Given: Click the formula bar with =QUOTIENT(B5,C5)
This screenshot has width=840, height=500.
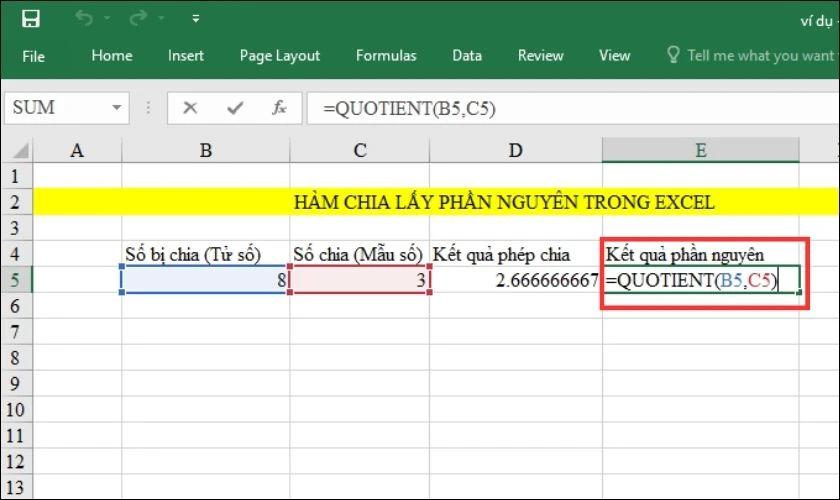Looking at the screenshot, I should pos(573,108).
